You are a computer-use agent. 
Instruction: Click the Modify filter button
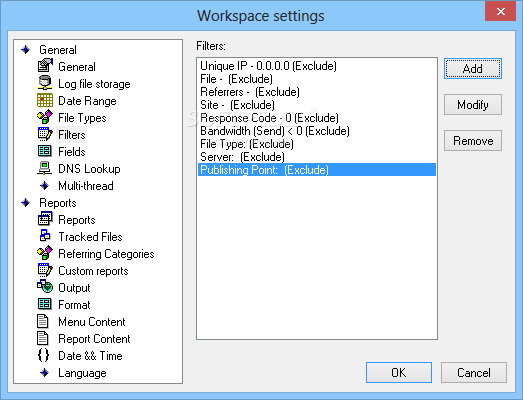[473, 105]
